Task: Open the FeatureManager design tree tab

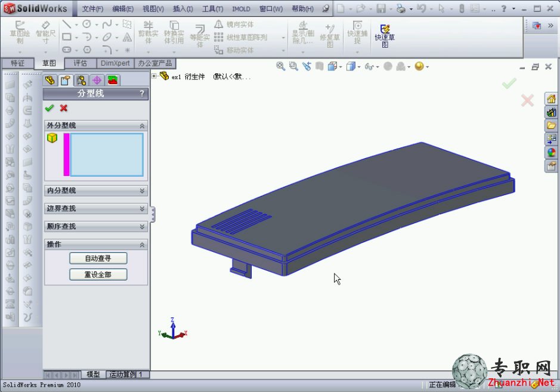Action: click(50, 80)
